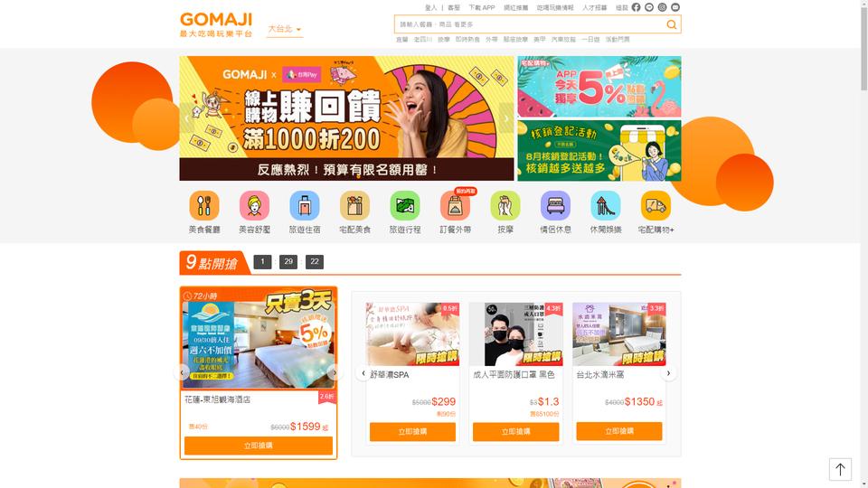Open the 美容舒壓 category icon

pyautogui.click(x=254, y=206)
